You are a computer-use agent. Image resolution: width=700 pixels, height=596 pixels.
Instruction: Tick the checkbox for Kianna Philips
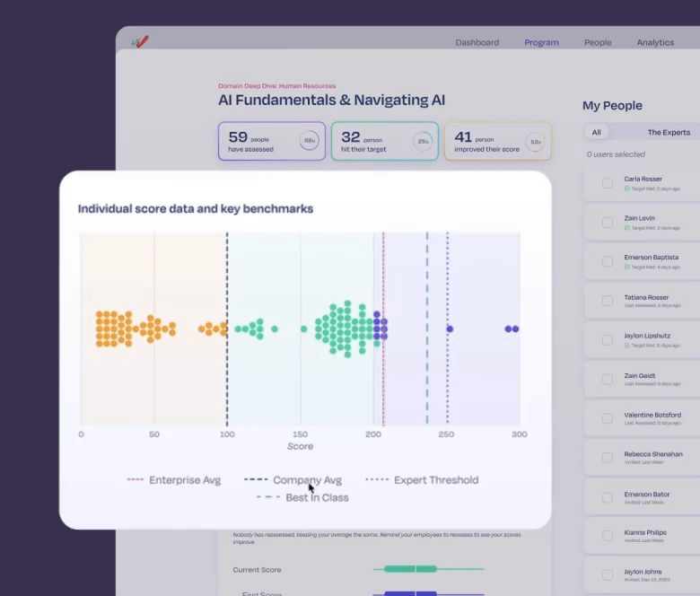click(608, 536)
